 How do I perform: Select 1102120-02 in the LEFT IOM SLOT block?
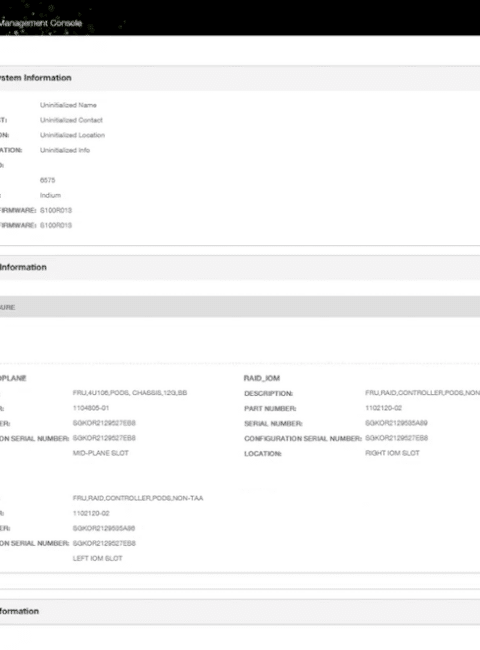[91, 513]
